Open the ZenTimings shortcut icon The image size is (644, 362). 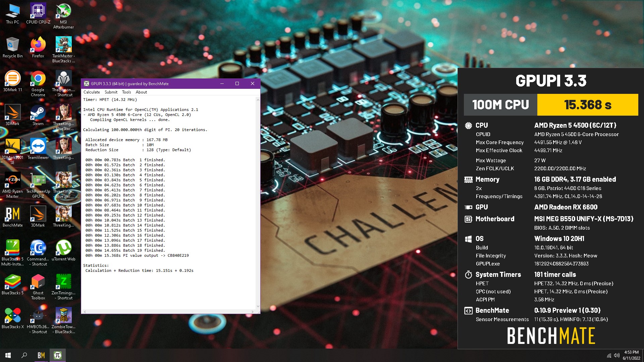point(63,287)
